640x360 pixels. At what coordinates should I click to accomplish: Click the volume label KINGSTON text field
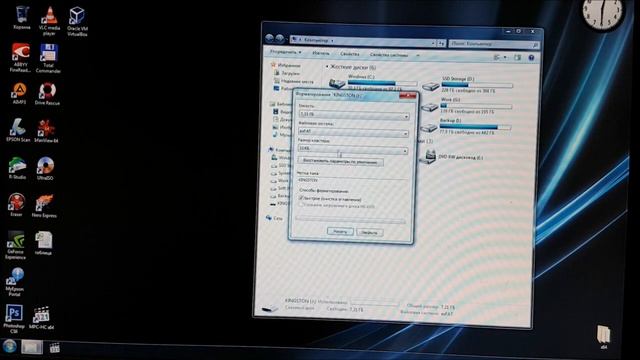(352, 180)
